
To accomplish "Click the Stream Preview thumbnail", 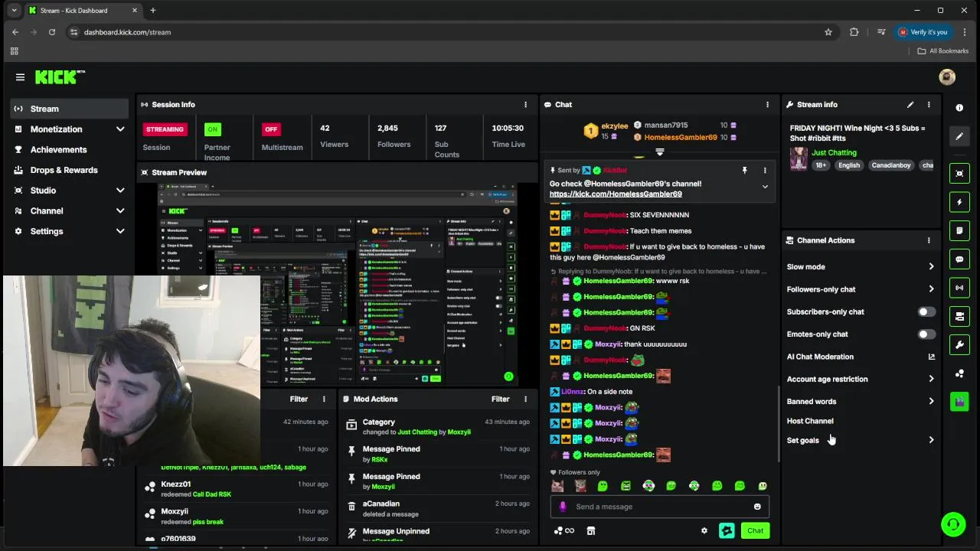I will tap(338, 285).
